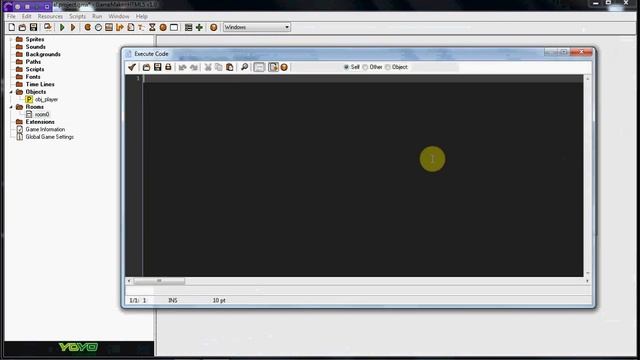
Task: Open the Edit menu
Action: [x=27, y=16]
